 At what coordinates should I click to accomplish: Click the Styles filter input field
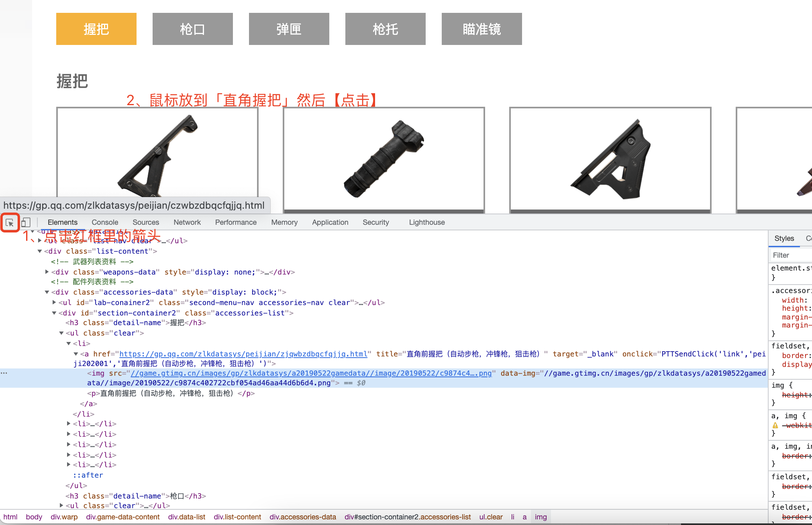(x=789, y=255)
